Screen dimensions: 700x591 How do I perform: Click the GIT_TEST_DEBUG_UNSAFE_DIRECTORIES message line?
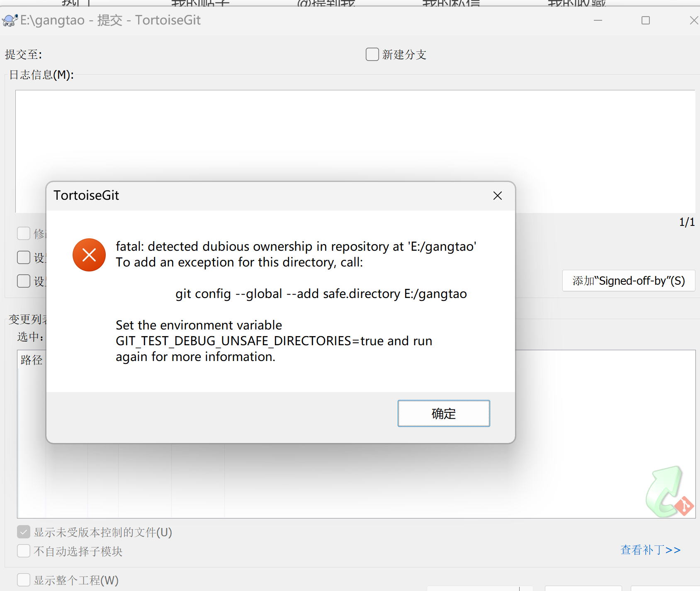[x=274, y=341]
